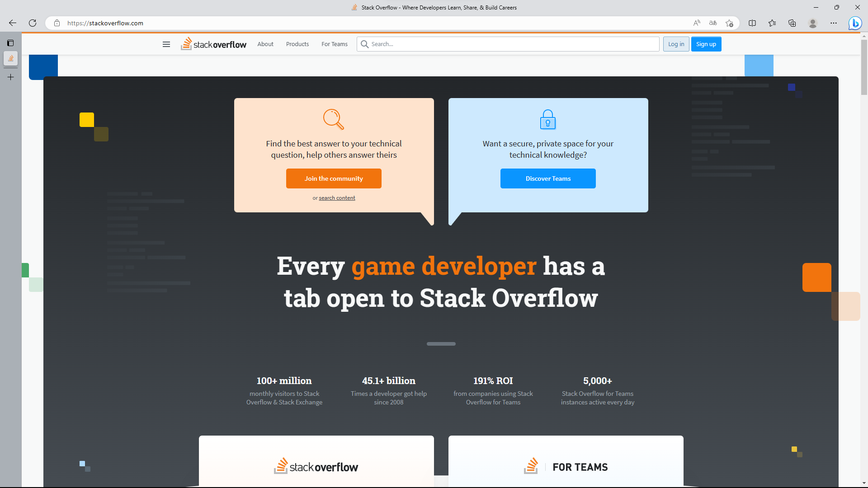Click the browser refresh icon
This screenshot has width=868, height=488.
pos(33,23)
